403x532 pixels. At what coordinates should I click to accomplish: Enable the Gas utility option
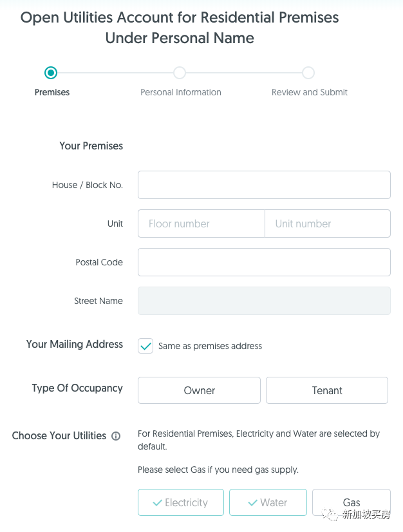coord(351,502)
